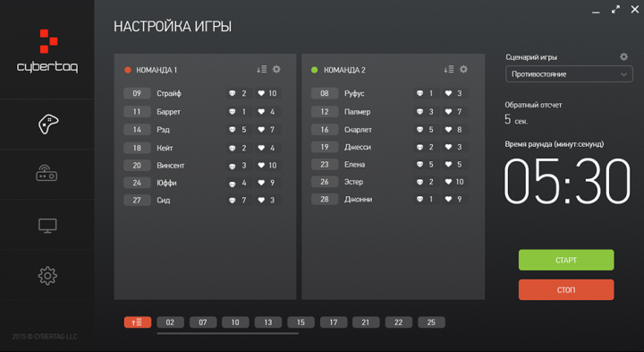Open Команда 1 settings gear
This screenshot has width=644, height=352.
(276, 70)
